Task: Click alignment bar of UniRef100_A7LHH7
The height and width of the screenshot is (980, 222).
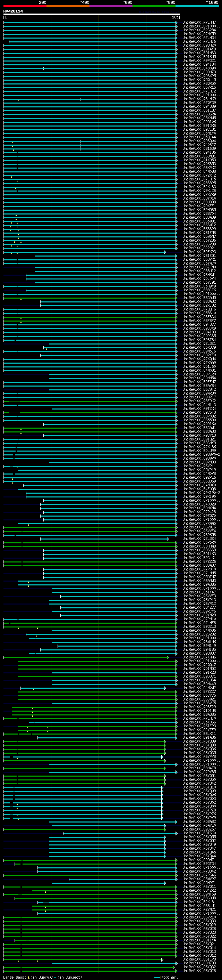Action: pyautogui.click(x=90, y=23)
